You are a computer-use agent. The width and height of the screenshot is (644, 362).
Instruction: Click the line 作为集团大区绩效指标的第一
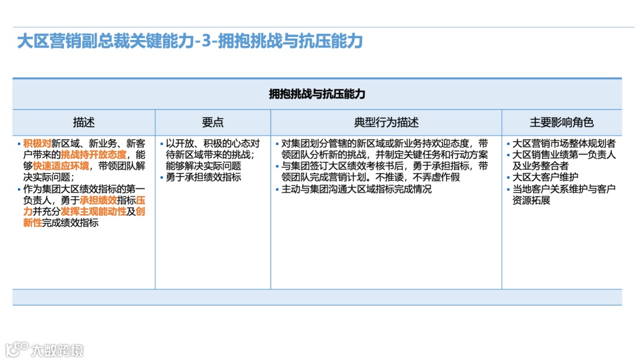[84, 189]
